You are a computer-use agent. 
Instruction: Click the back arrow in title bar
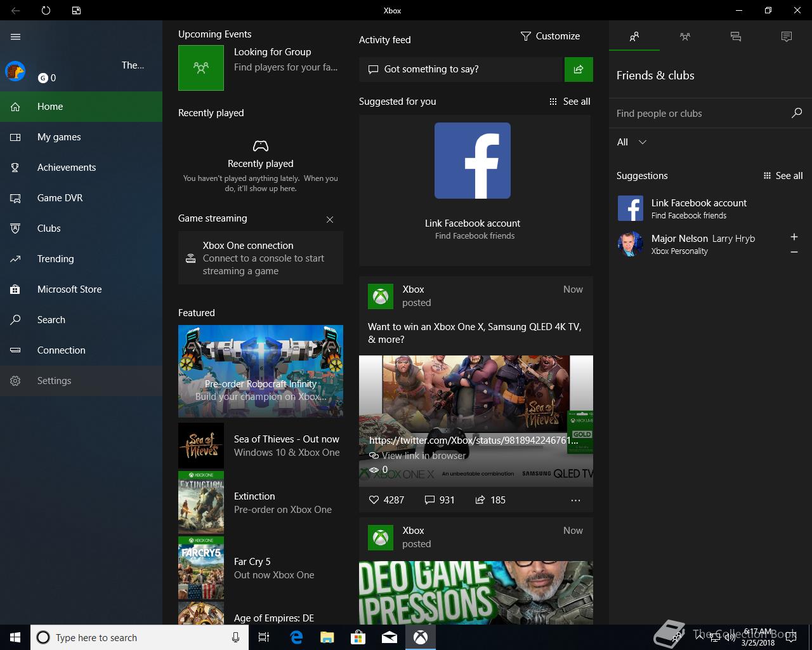pos(16,11)
